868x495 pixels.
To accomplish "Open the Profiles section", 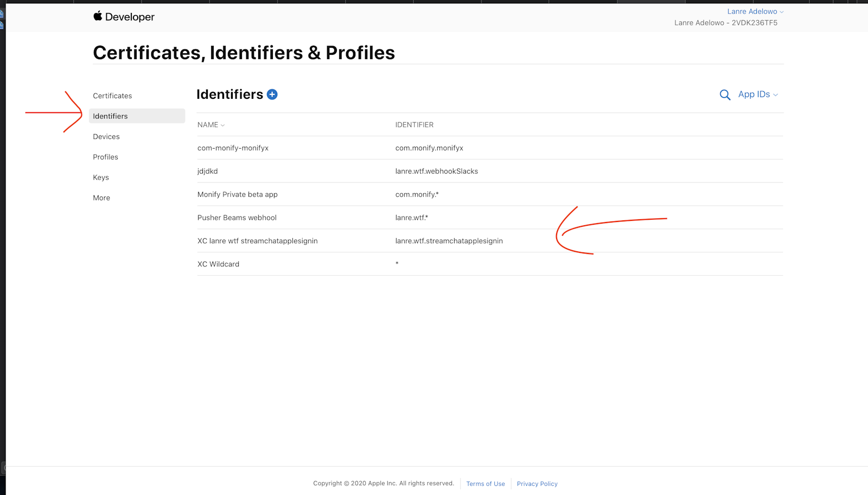I will [x=105, y=157].
